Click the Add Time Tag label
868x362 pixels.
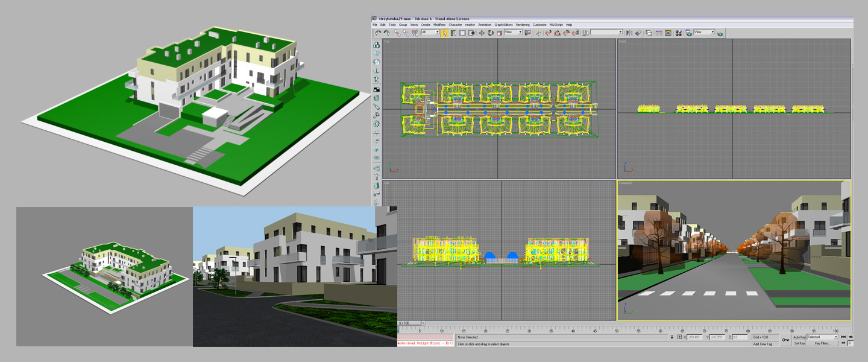coord(763,344)
